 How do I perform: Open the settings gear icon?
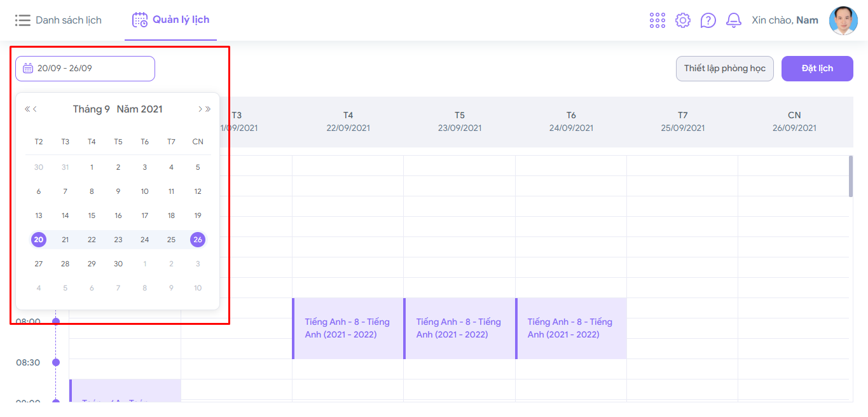tap(683, 20)
